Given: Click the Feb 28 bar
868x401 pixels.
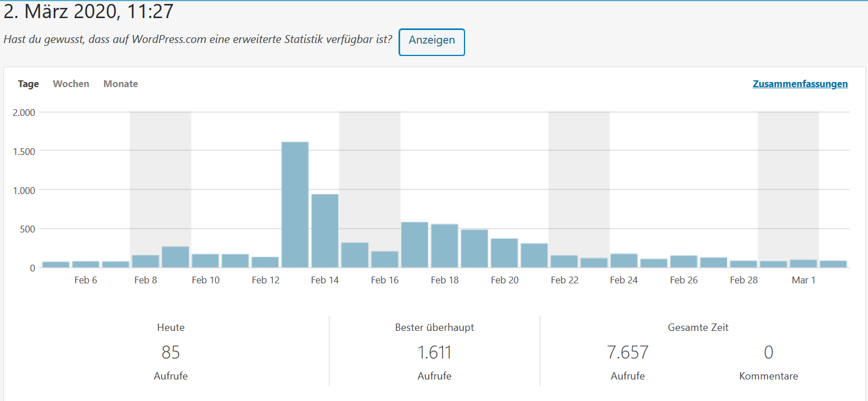Looking at the screenshot, I should [x=744, y=264].
